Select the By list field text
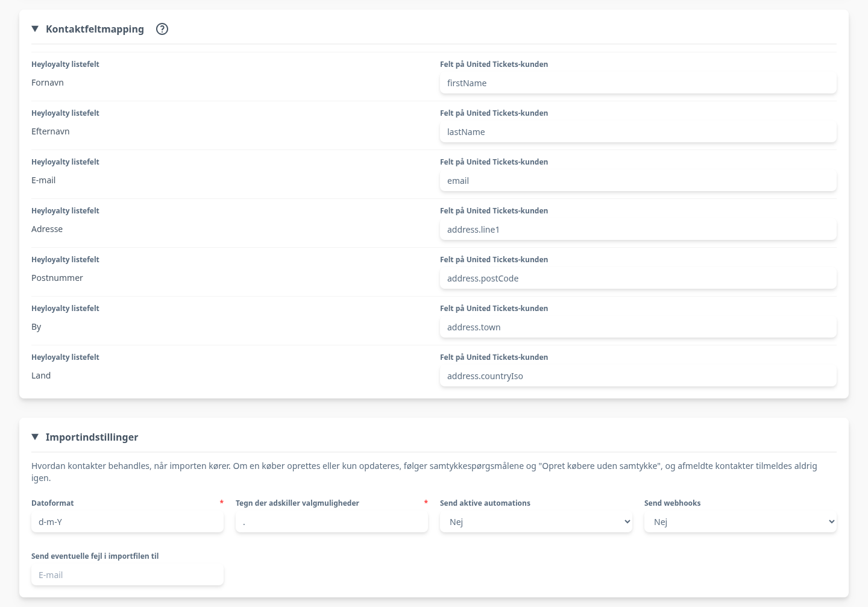The height and width of the screenshot is (607, 868). coord(36,327)
